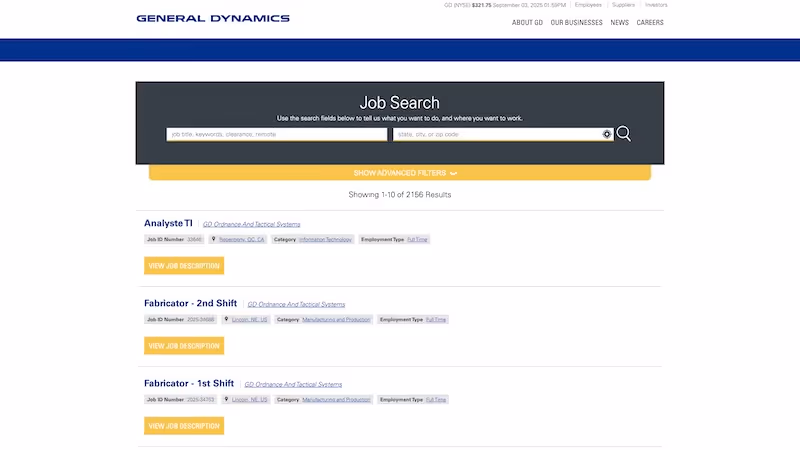Open Fabricator - 2nd Shift job title
The height and width of the screenshot is (450, 800).
190,303
